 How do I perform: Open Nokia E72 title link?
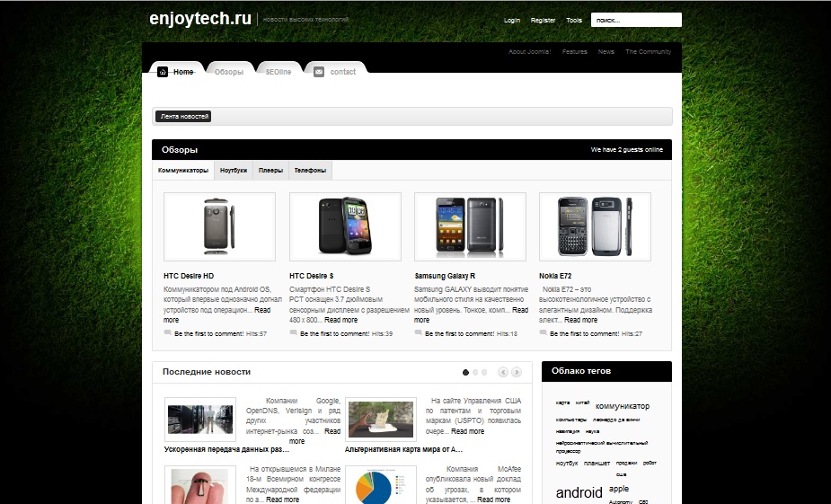tap(555, 276)
